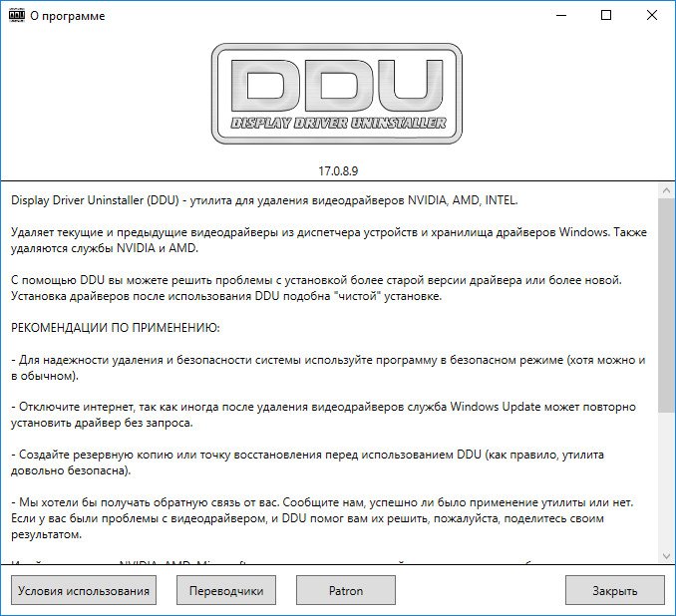Click the paragraph about Создайте резервную копию
This screenshot has width=676, height=616.
307,462
